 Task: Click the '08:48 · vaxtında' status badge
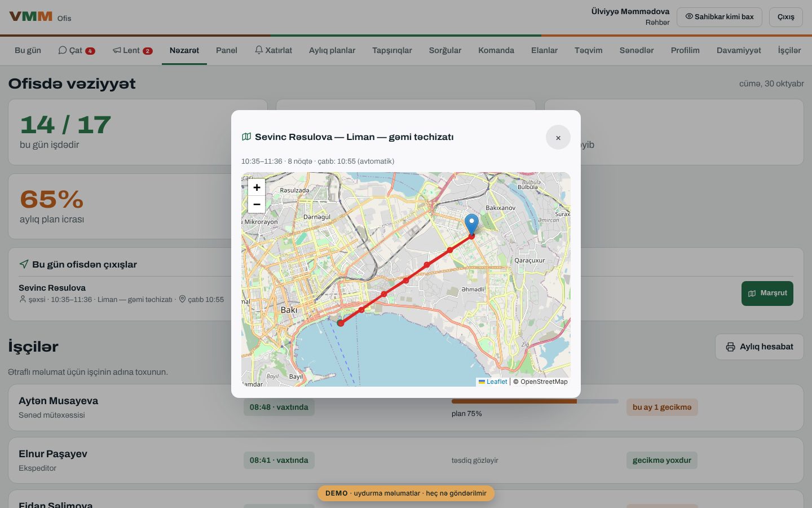279,407
